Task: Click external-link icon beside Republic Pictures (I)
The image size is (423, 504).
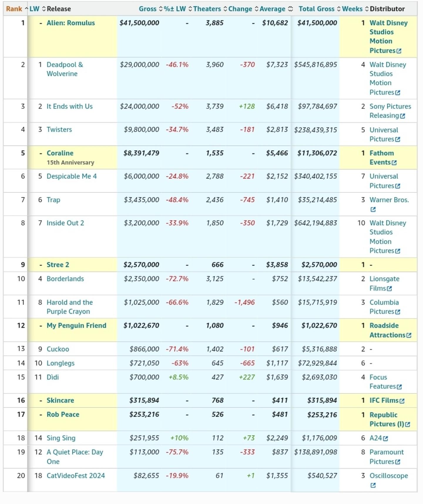Action: (407, 425)
